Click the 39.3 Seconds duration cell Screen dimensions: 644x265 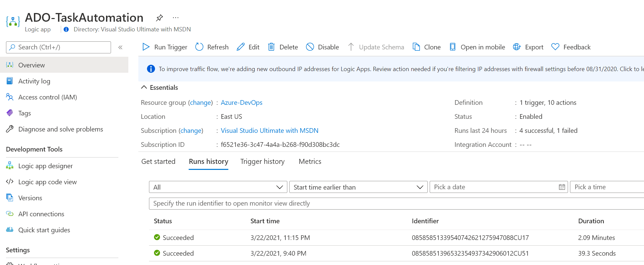[x=597, y=253]
